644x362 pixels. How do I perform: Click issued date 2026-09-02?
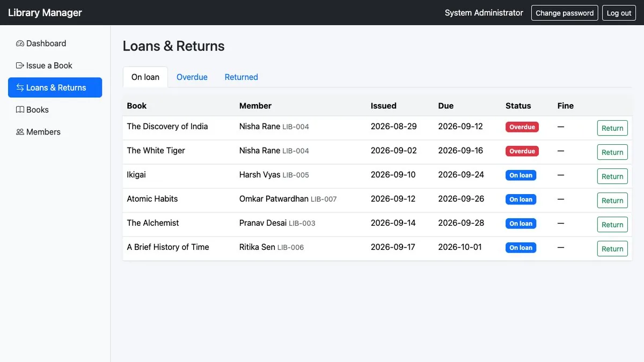394,151
